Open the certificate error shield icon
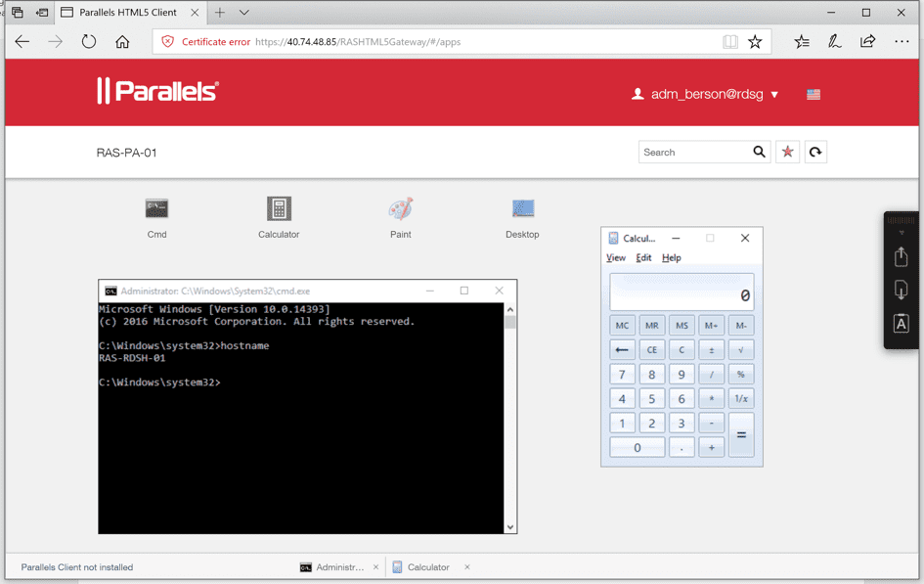Image resolution: width=924 pixels, height=584 pixels. tap(168, 42)
